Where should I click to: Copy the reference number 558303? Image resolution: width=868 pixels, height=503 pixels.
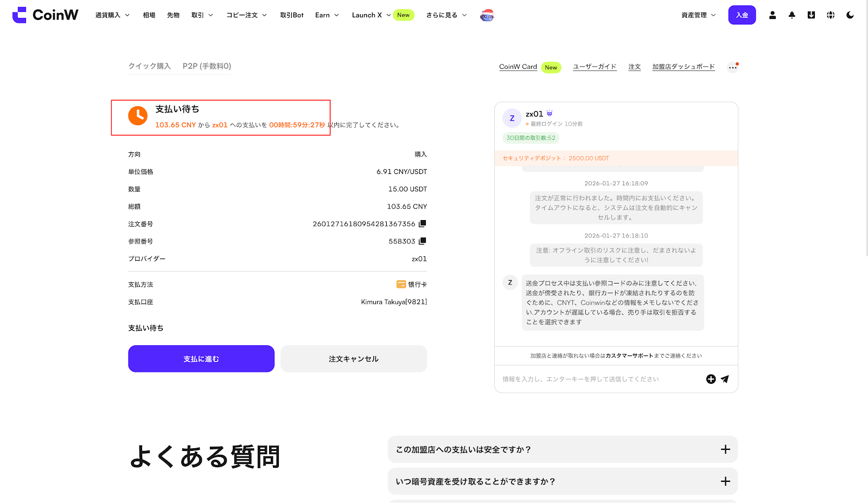pyautogui.click(x=423, y=241)
